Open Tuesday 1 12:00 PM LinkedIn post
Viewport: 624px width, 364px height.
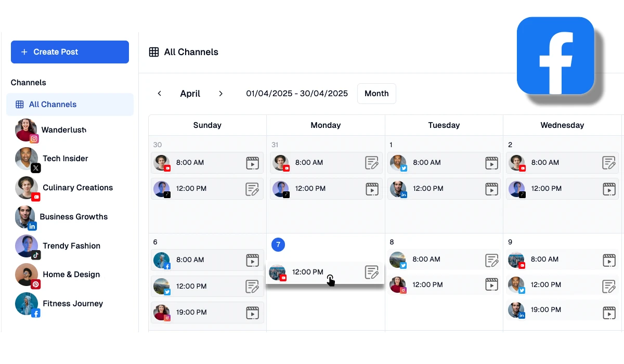click(x=444, y=189)
